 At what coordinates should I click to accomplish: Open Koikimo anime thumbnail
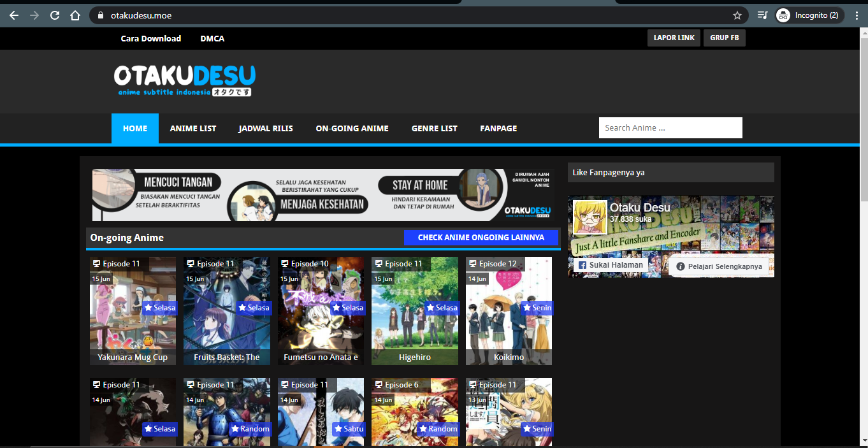509,311
